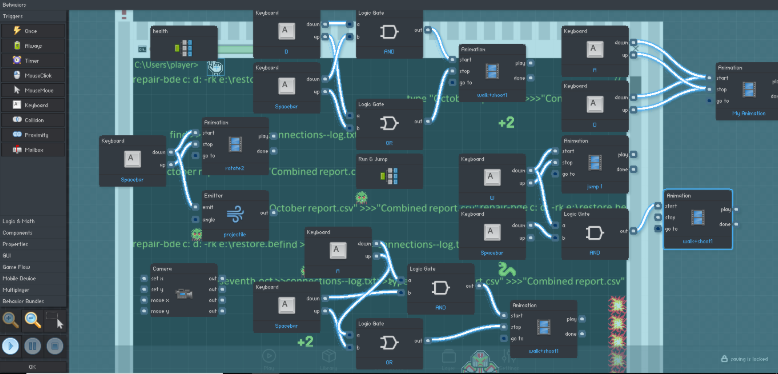The height and width of the screenshot is (374, 778).
Task: Expand the Components section
Action: pyautogui.click(x=33, y=233)
